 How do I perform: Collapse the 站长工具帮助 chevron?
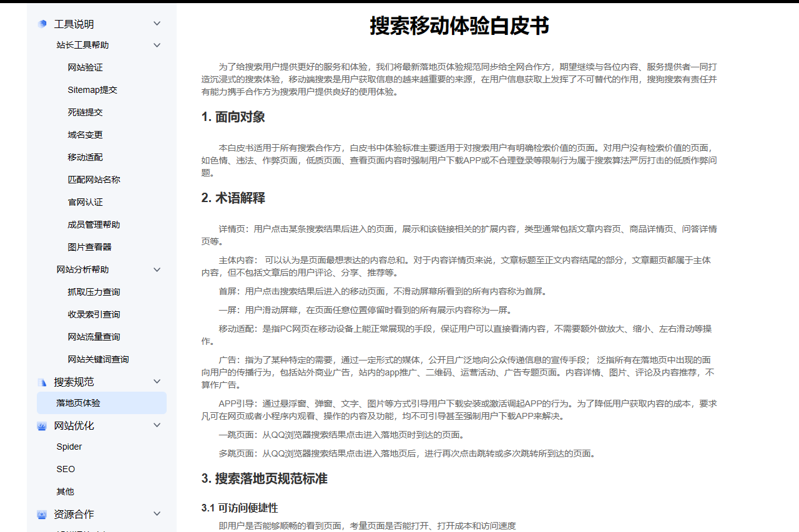click(157, 45)
